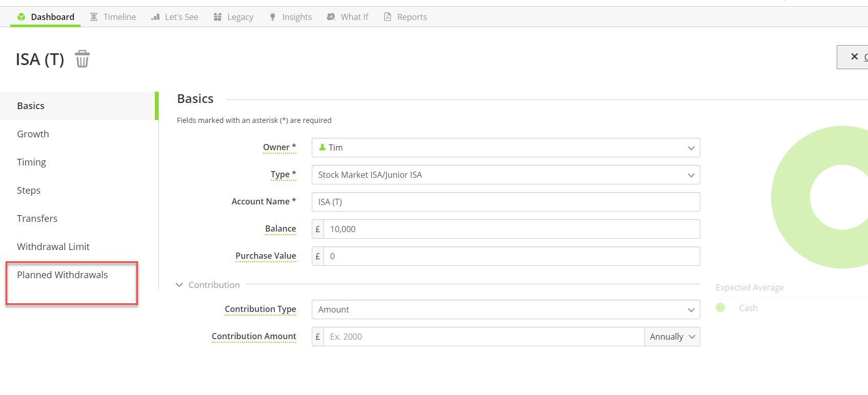
Task: Select Planned Withdrawals in the side menu
Action: (79, 275)
